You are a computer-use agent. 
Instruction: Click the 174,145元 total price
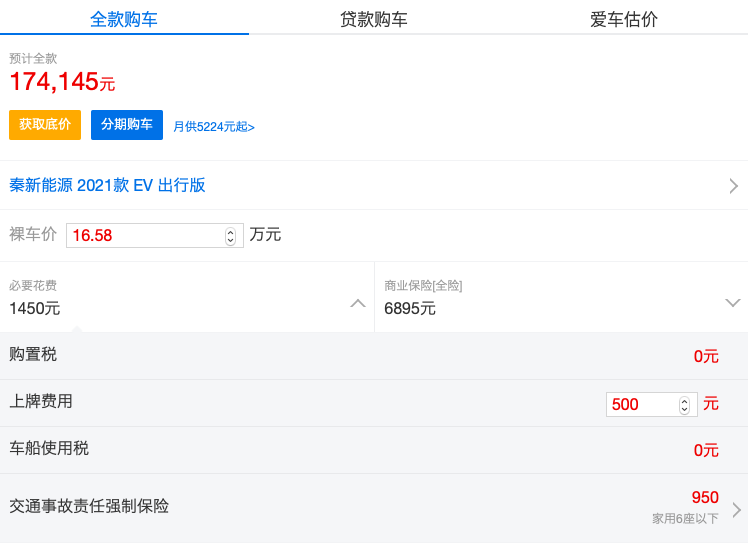tap(62, 82)
